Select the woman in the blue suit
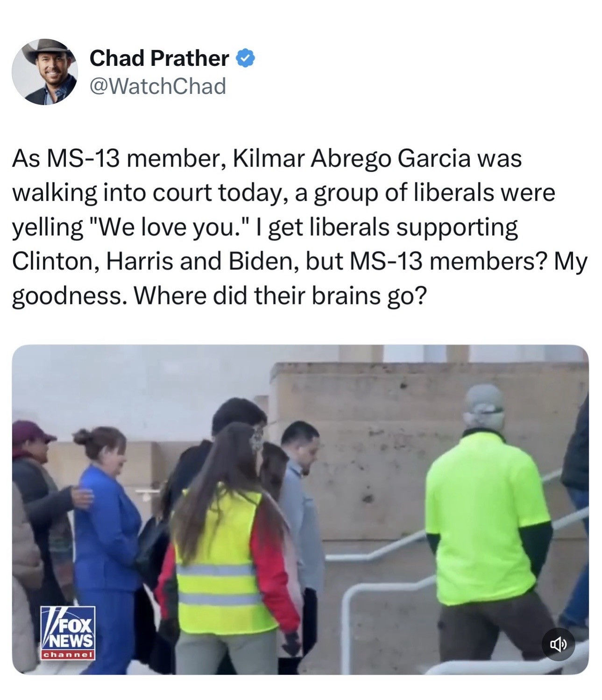 click(107, 546)
